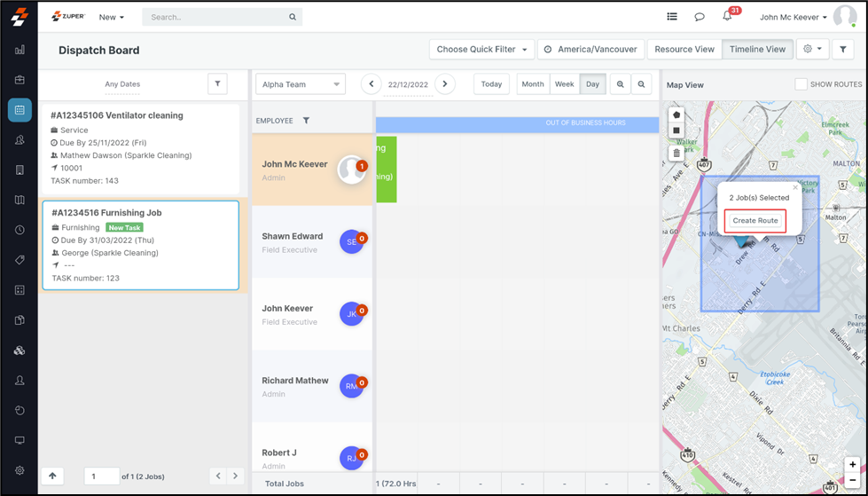Switch to Timeline View
The width and height of the screenshot is (868, 496).
(x=757, y=50)
